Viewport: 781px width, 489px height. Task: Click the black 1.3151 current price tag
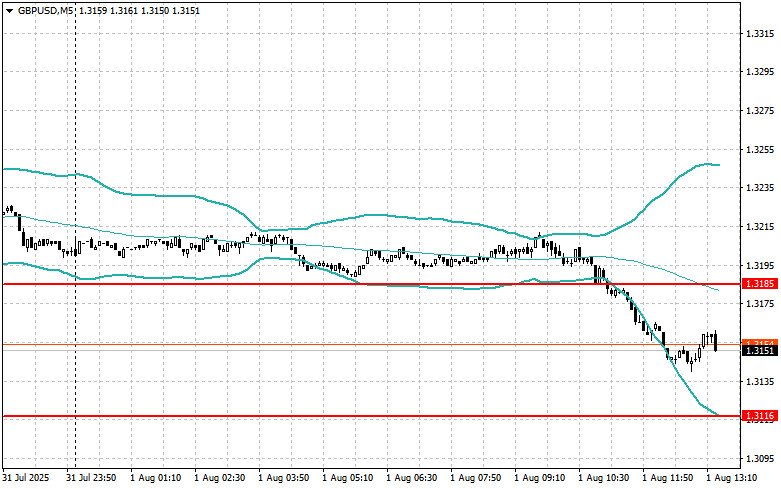click(760, 350)
